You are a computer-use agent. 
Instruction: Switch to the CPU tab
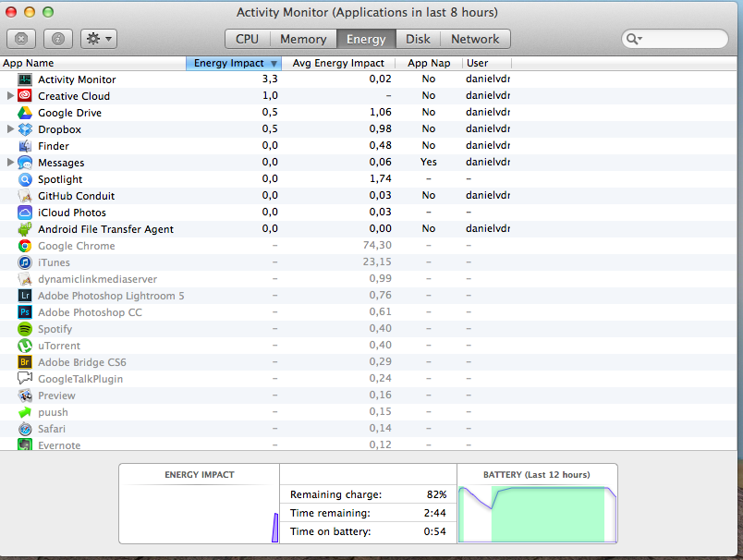248,39
